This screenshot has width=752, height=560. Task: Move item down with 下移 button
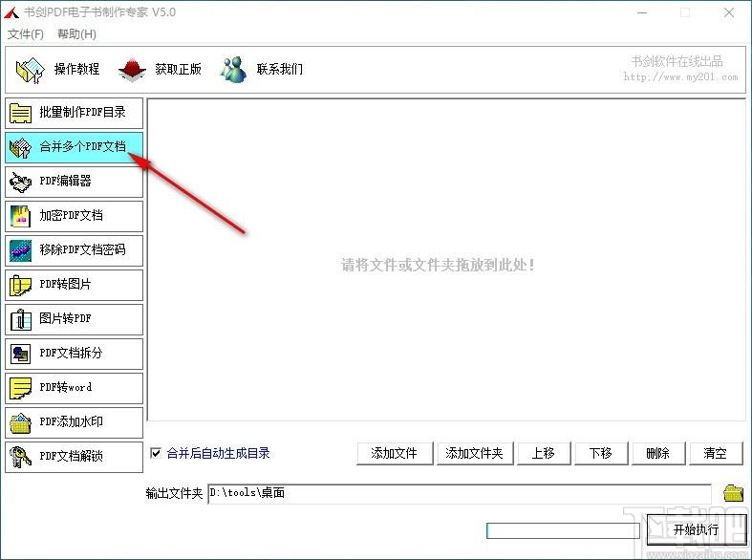pos(601,454)
